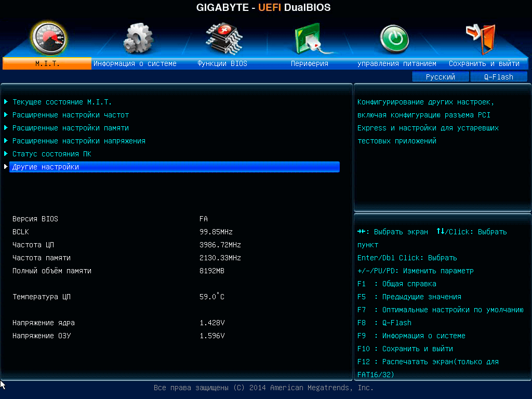The height and width of the screenshot is (399, 532).
Task: Click the F1 Общая справка help line
Action: click(396, 284)
